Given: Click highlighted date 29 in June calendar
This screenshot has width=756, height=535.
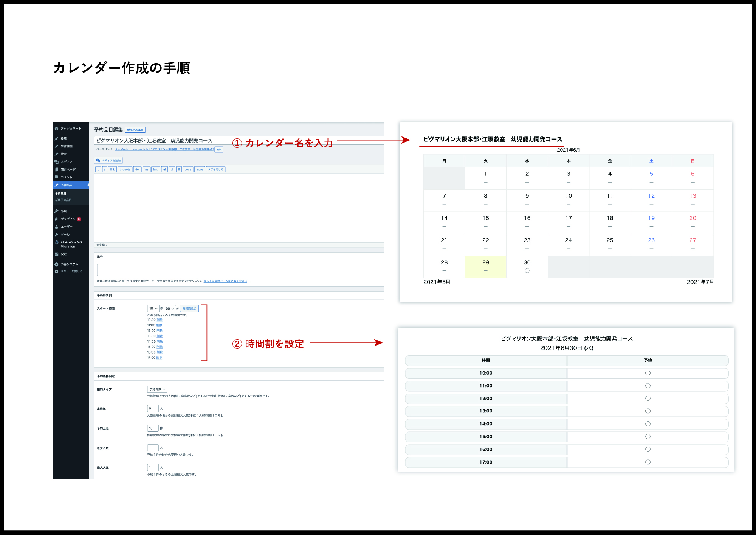Looking at the screenshot, I should (485, 267).
